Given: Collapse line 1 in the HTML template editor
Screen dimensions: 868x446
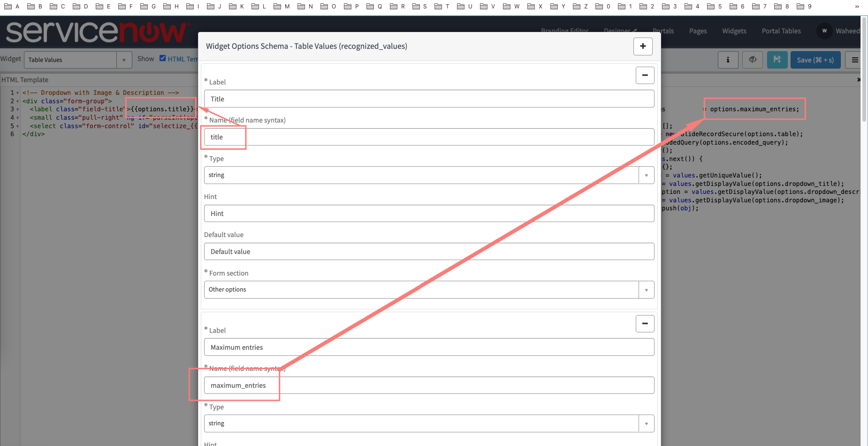Looking at the screenshot, I should click(17, 92).
